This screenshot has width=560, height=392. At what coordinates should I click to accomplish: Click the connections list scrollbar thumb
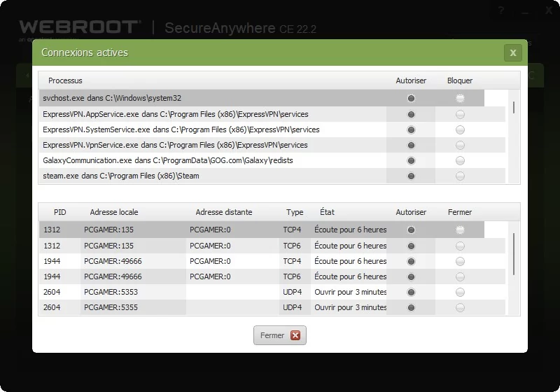pyautogui.click(x=514, y=254)
